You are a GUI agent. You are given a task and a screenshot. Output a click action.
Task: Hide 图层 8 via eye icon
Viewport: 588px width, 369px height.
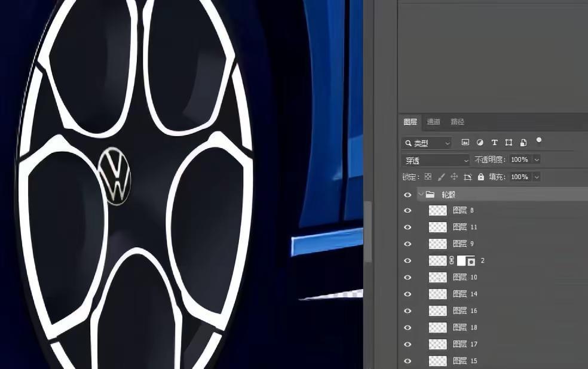click(x=408, y=211)
